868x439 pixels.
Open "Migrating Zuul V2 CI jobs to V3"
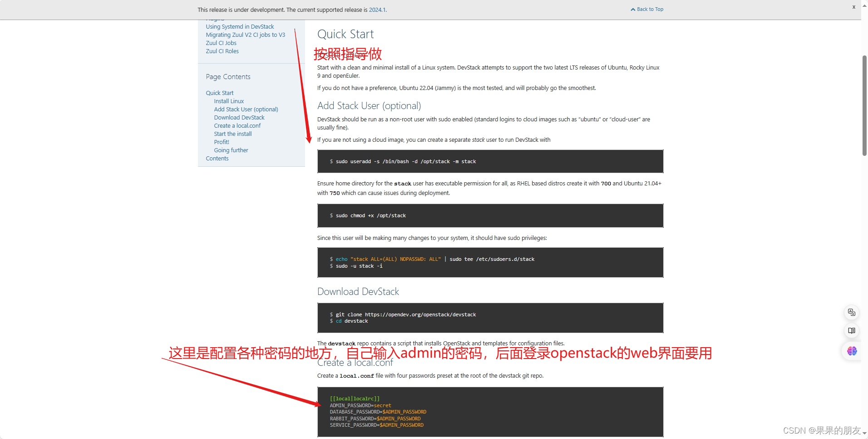[x=245, y=35]
